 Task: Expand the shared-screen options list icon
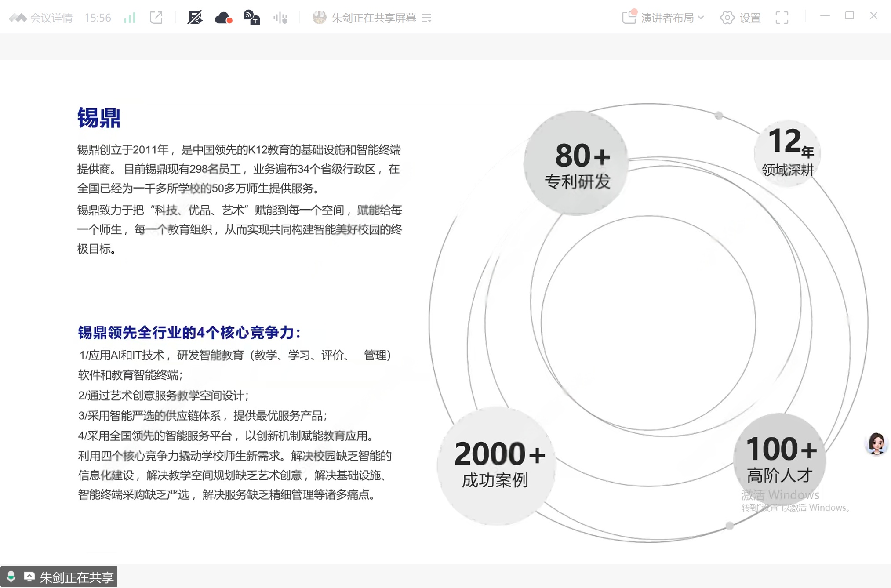[427, 18]
